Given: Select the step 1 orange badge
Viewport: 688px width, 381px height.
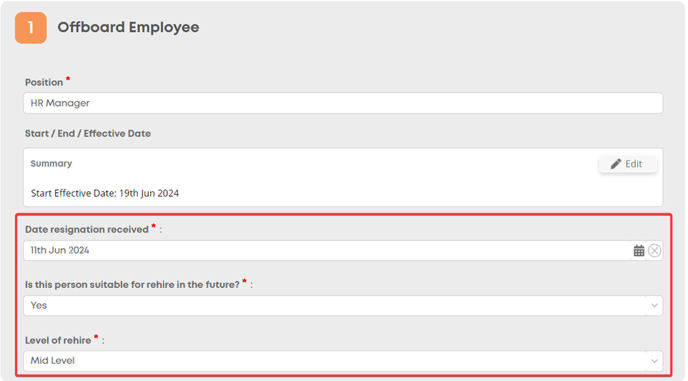Looking at the screenshot, I should pyautogui.click(x=31, y=28).
